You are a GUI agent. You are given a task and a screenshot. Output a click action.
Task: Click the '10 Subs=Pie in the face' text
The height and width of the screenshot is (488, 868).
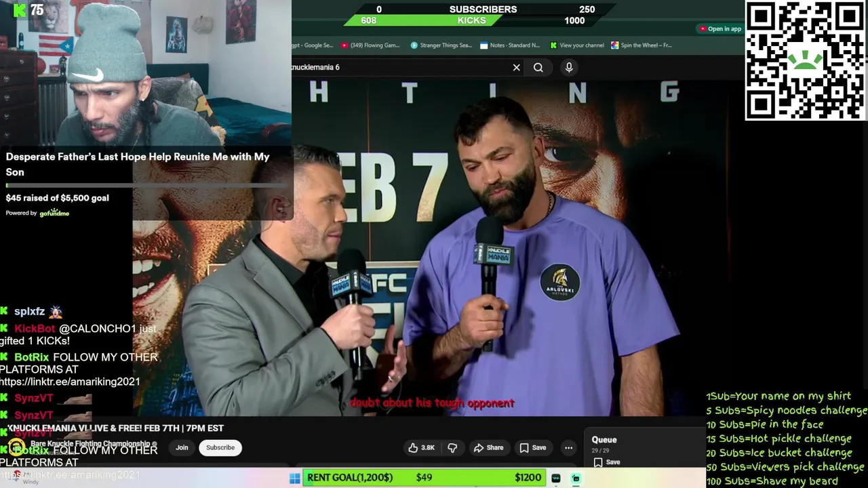(x=765, y=424)
